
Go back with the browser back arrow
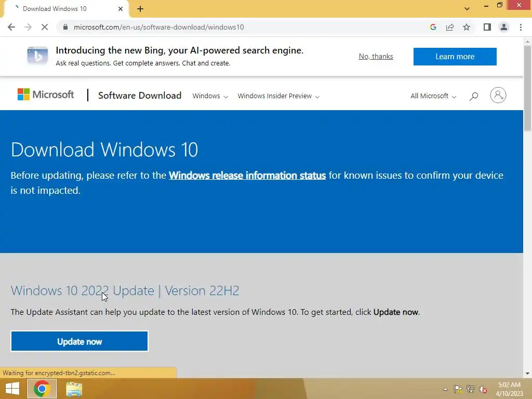tap(11, 27)
